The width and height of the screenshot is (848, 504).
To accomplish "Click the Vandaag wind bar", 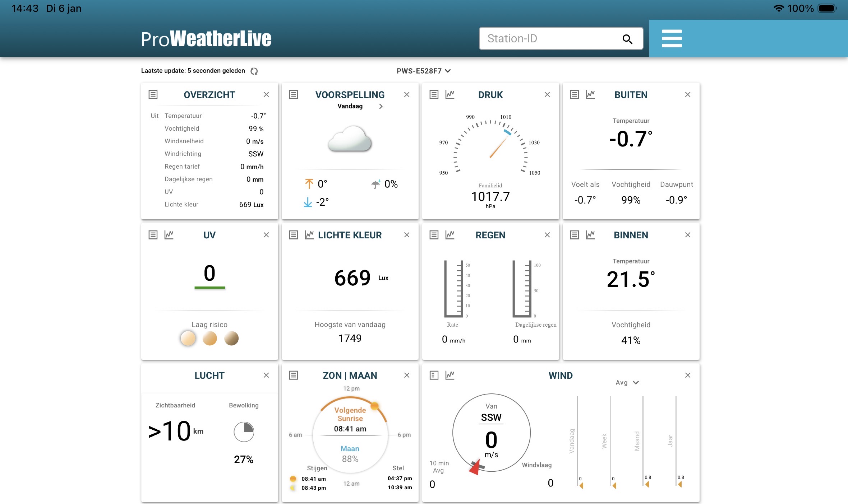I will [577, 442].
